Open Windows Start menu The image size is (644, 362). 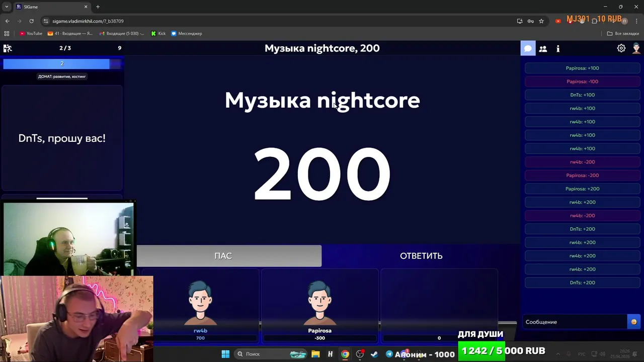coord(225,354)
